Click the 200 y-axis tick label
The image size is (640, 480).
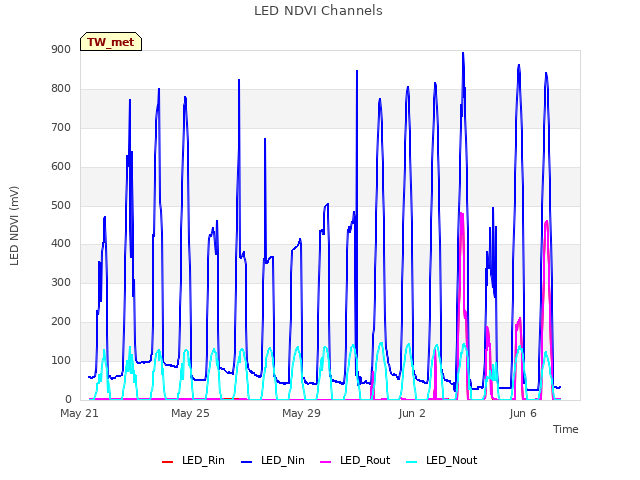[x=61, y=322]
